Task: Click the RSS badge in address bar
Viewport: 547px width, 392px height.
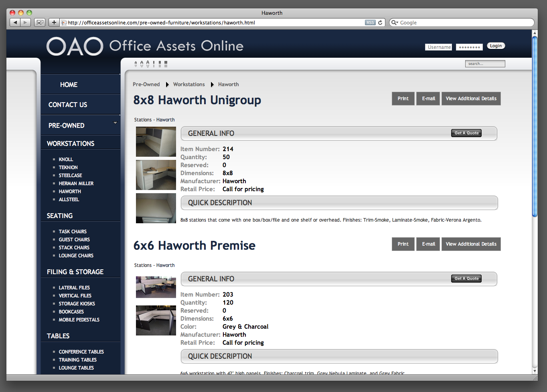Action: pos(370,22)
